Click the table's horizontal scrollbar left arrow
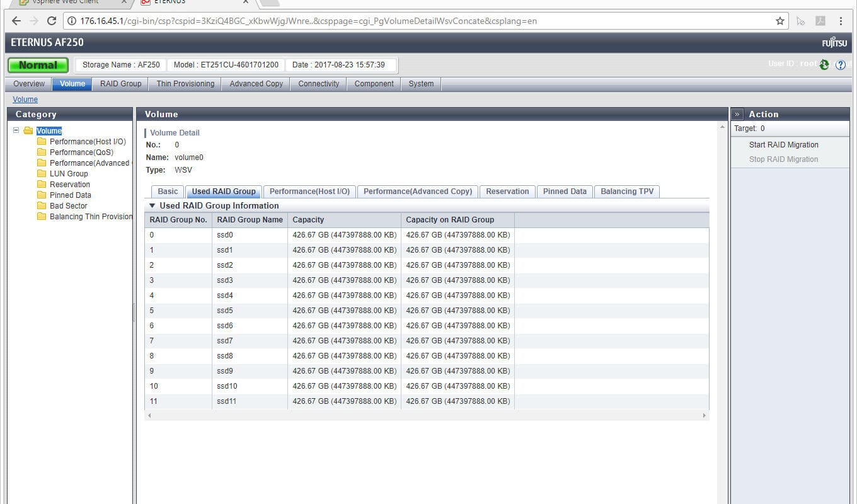The image size is (857, 504). [x=149, y=416]
